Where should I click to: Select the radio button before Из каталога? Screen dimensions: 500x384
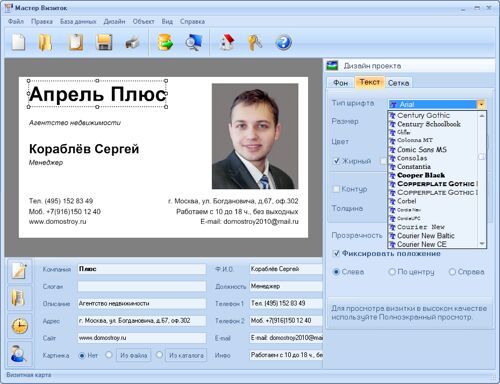[x=159, y=355]
